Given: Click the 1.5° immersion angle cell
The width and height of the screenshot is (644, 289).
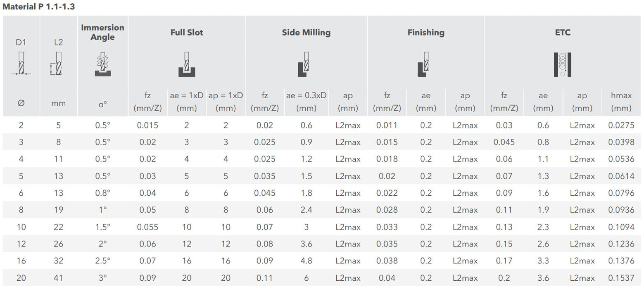Looking at the screenshot, I should coord(103,227).
